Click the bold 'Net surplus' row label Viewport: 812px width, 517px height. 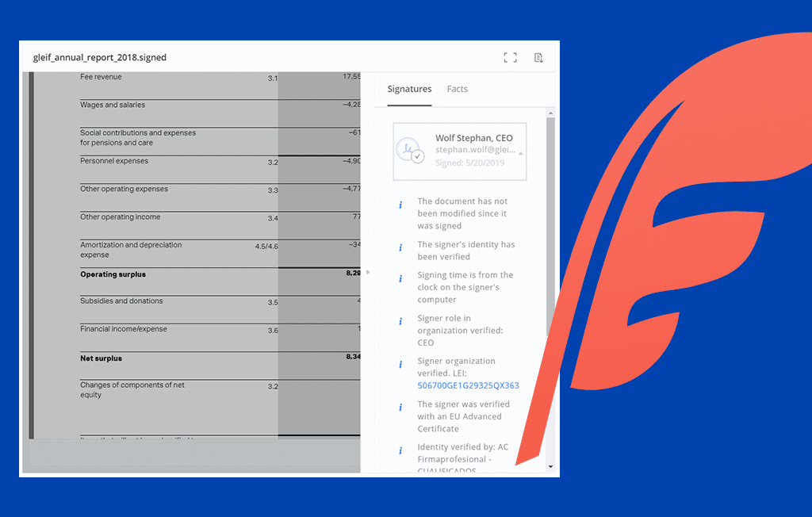101,358
